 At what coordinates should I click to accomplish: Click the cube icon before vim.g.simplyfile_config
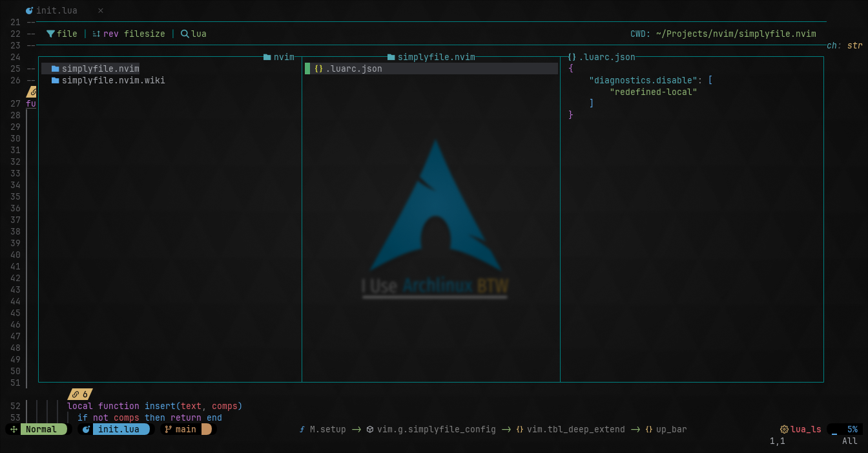point(370,429)
